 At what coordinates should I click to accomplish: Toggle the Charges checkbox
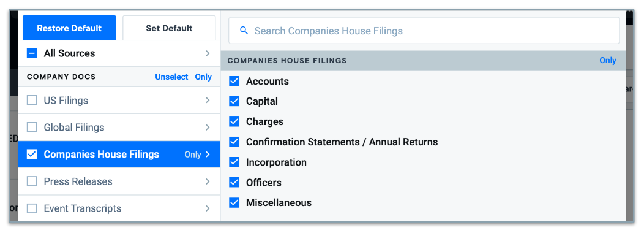pyautogui.click(x=234, y=122)
